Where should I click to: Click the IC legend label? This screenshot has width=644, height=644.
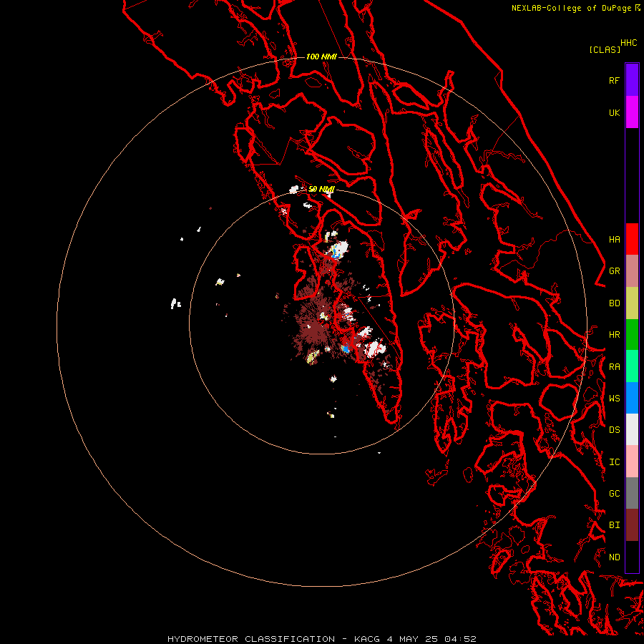[614, 462]
